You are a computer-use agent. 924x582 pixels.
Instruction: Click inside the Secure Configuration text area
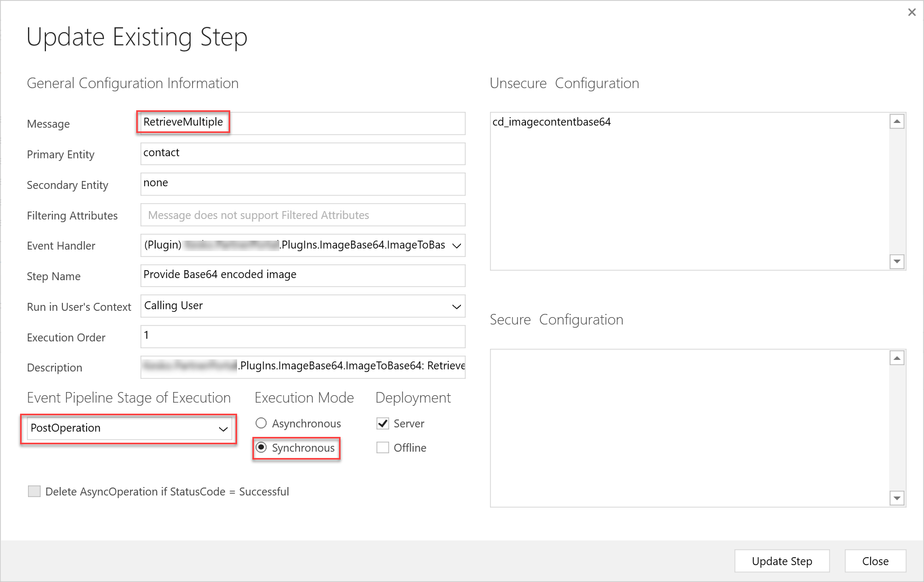(689, 427)
